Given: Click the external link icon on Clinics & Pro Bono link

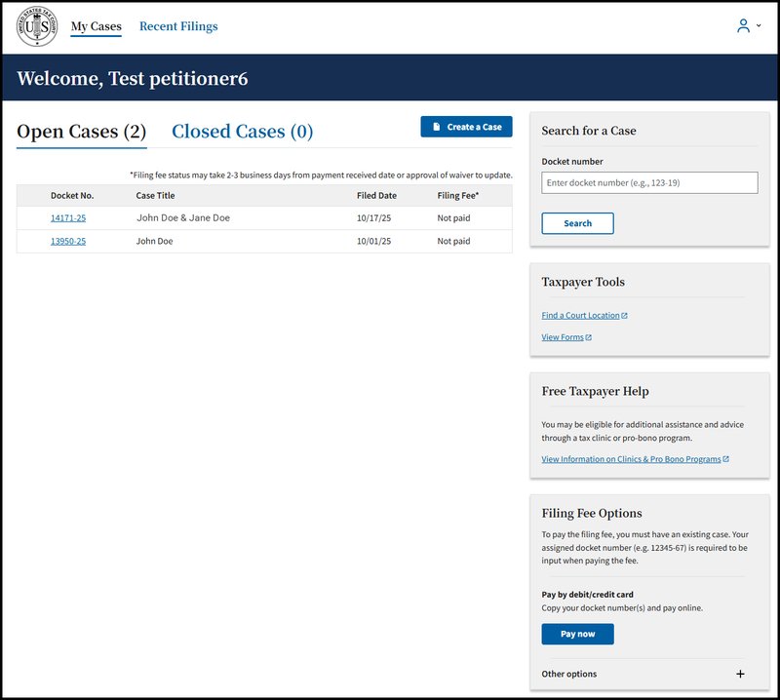Looking at the screenshot, I should point(726,459).
